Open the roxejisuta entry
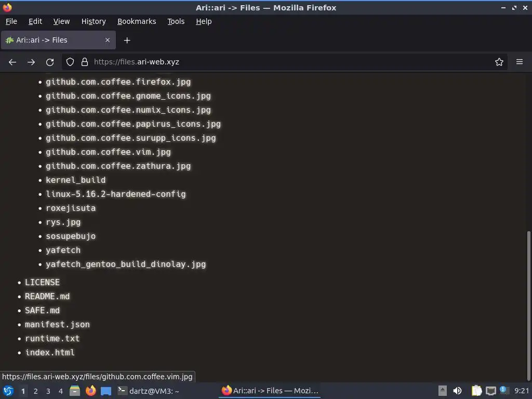 pyautogui.click(x=71, y=208)
